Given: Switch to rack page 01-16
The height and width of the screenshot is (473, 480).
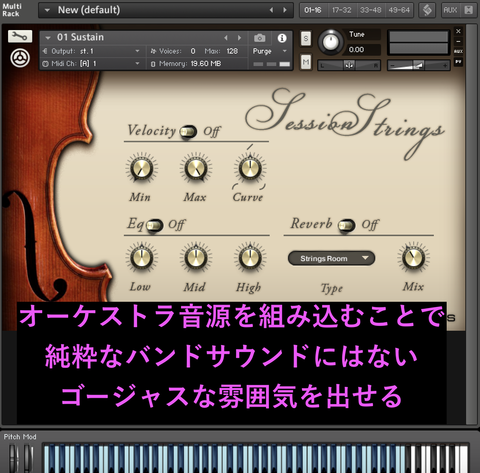Looking at the screenshot, I should (313, 10).
